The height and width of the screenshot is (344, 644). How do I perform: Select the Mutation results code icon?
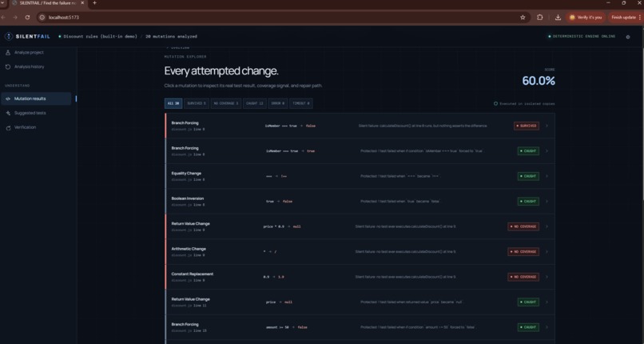pos(8,98)
